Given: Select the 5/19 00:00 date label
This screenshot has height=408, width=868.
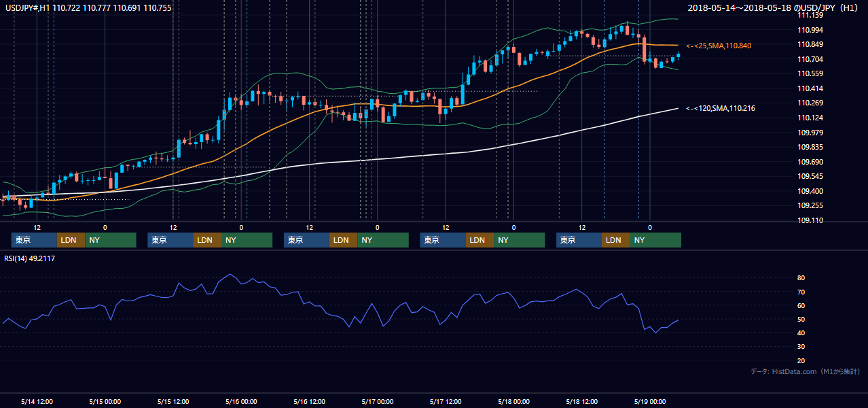Looking at the screenshot, I should (x=650, y=401).
